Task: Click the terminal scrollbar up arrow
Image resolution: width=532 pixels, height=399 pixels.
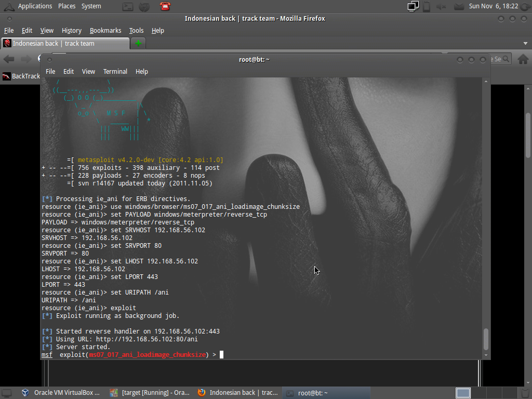Action: click(486, 82)
